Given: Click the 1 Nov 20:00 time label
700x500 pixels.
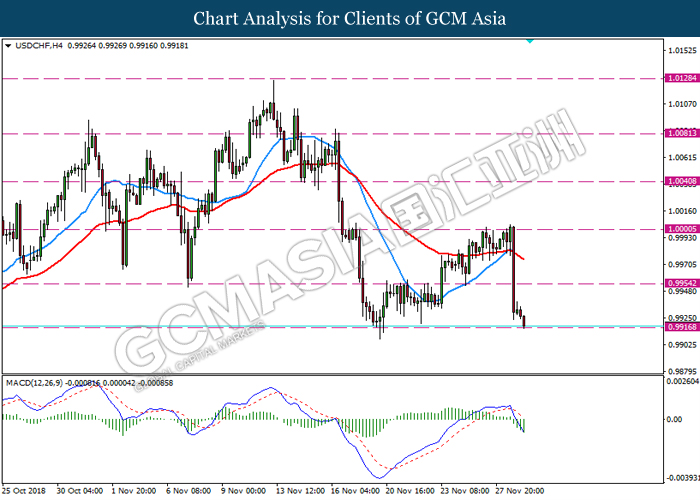Looking at the screenshot, I should pos(134,491).
